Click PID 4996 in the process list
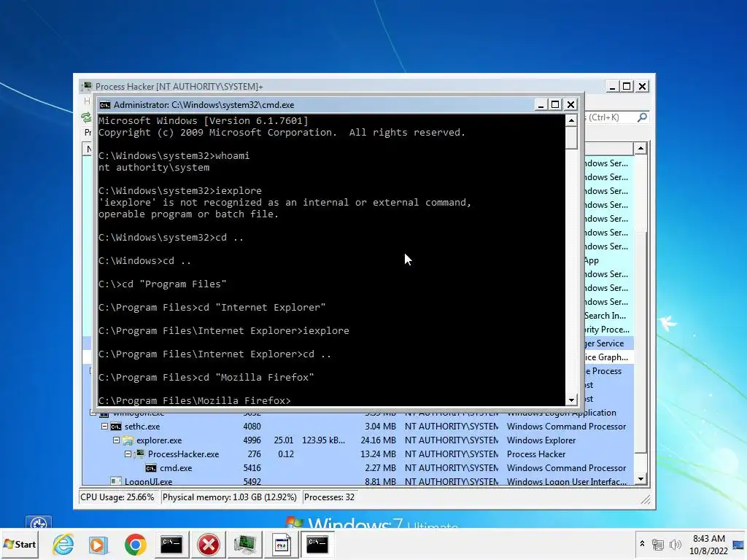This screenshot has height=560, width=747. point(252,440)
